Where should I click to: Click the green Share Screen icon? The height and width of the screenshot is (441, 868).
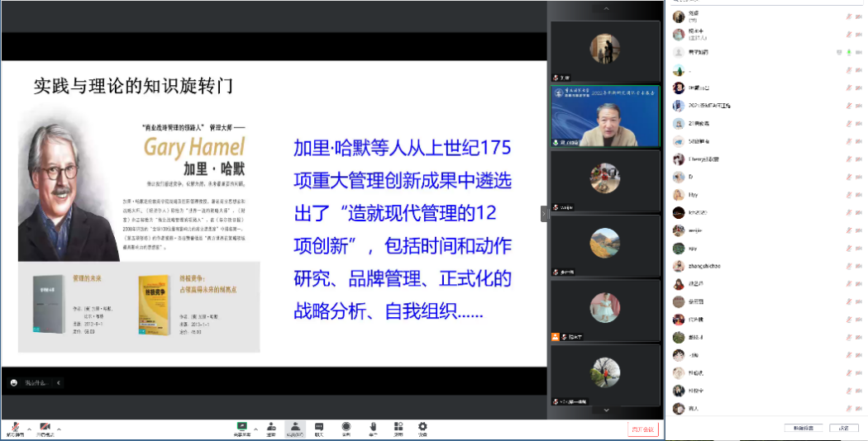(x=242, y=427)
